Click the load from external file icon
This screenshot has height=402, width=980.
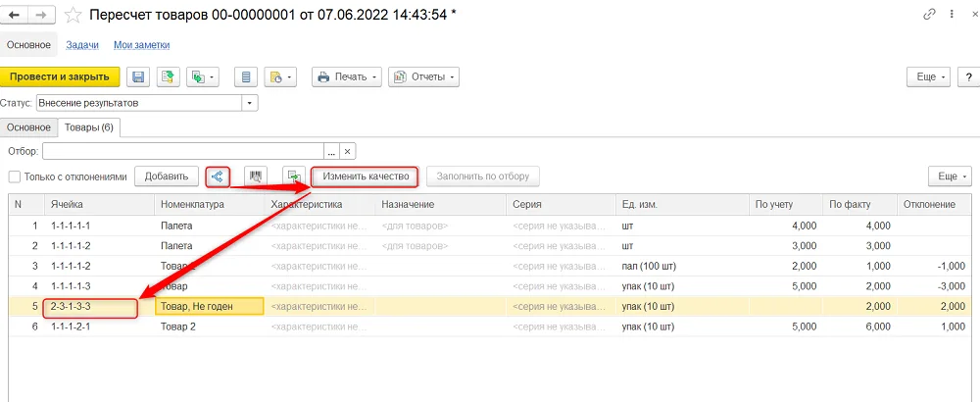[294, 176]
